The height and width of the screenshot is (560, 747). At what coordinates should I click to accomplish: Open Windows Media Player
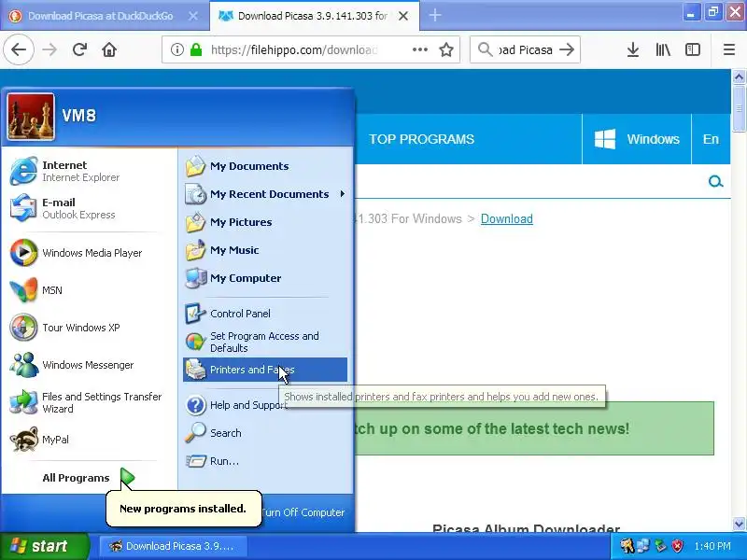point(89,253)
